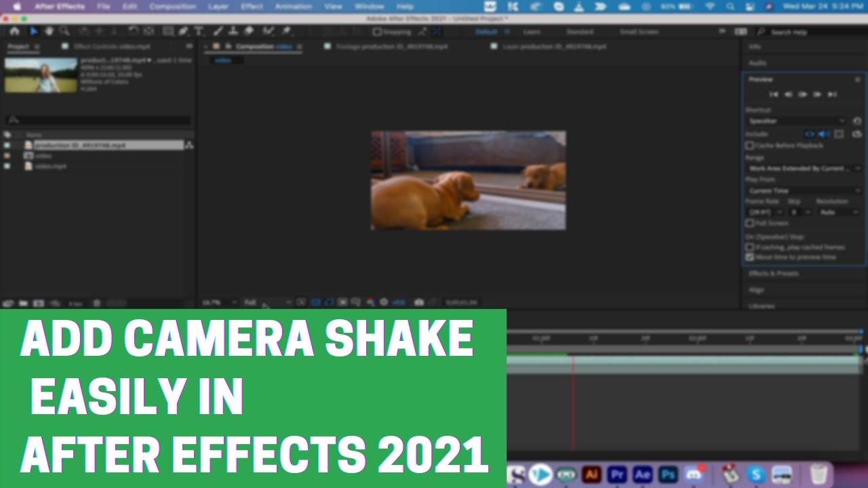Toggle include audio in preview

[x=824, y=134]
